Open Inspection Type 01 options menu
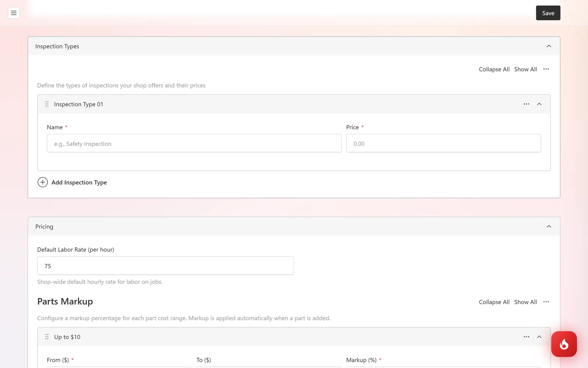The height and width of the screenshot is (368, 588). click(526, 104)
